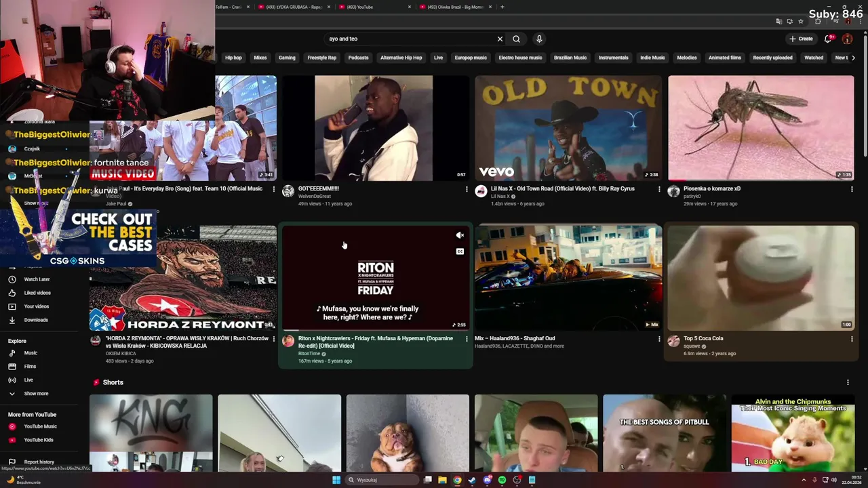This screenshot has width=868, height=488.
Task: Open the WelvenDaGreat channel link
Action: click(315, 197)
